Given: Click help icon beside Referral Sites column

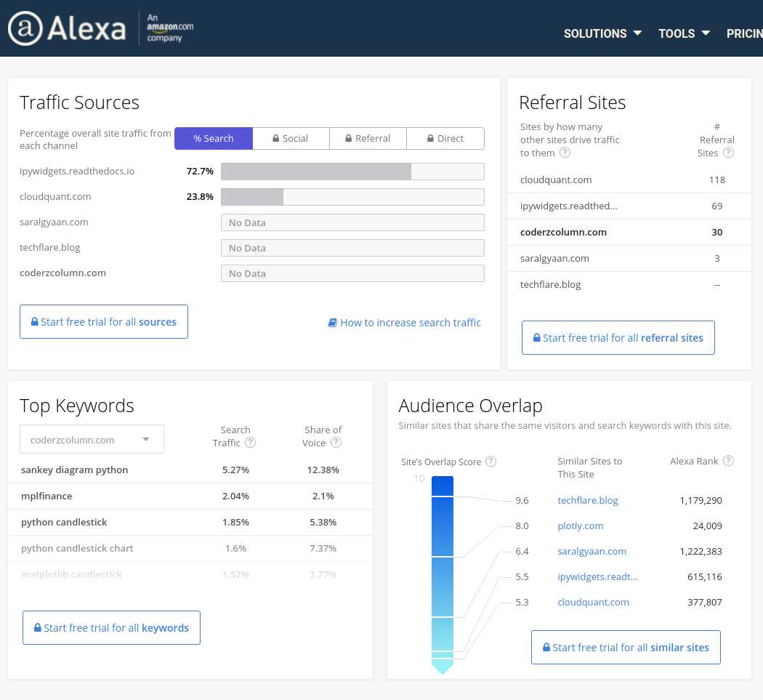Looking at the screenshot, I should tap(728, 153).
